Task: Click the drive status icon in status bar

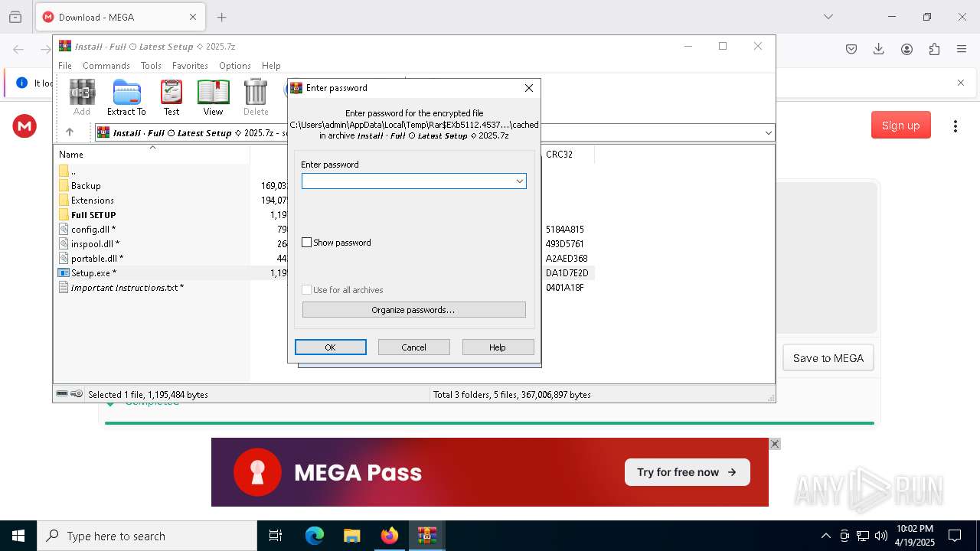Action: pyautogui.click(x=62, y=394)
